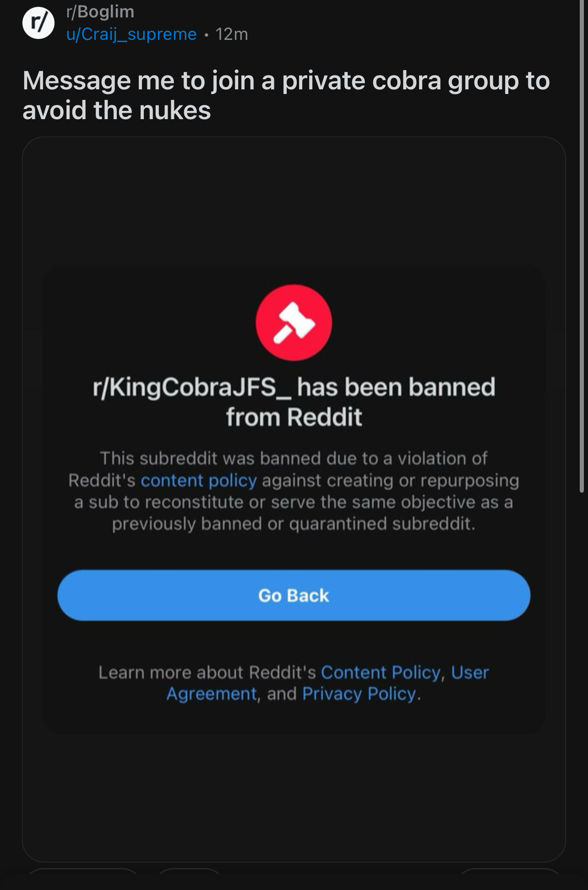Open the User Agreement link
The height and width of the screenshot is (890, 588).
[x=327, y=683]
